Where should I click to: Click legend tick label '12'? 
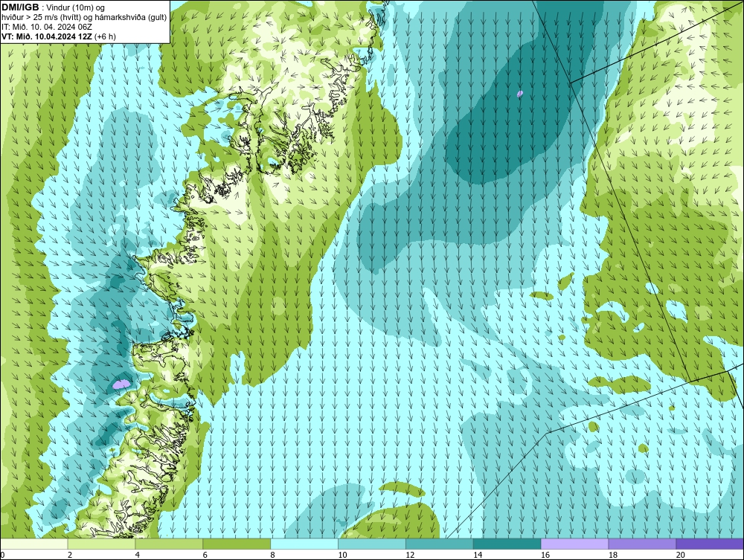coord(410,555)
